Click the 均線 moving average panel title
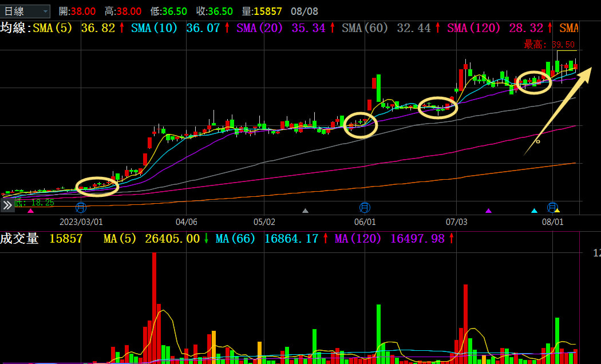The height and width of the screenshot is (364, 601). tap(14, 28)
